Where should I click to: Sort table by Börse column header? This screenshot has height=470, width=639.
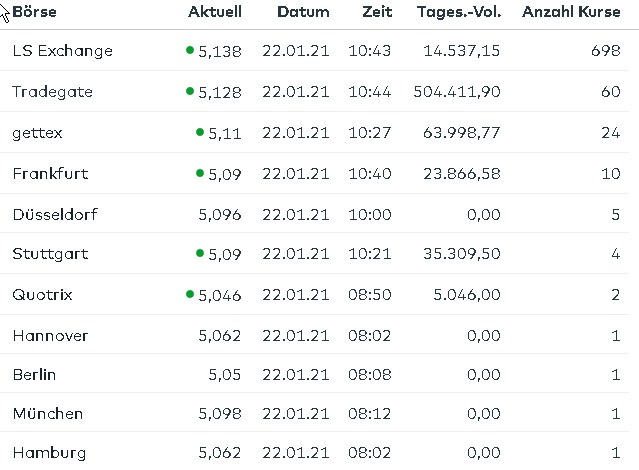coord(35,12)
